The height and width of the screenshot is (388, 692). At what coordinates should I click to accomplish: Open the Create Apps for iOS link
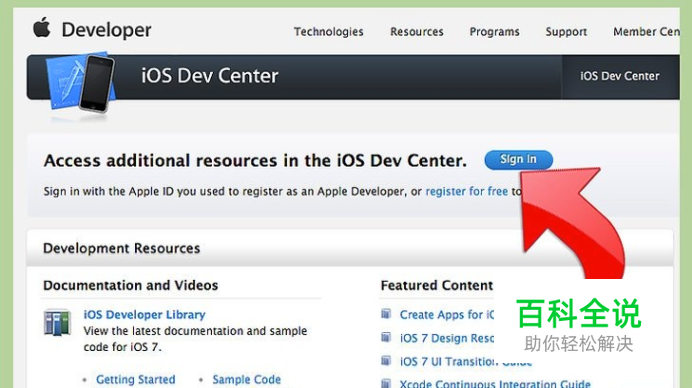click(x=447, y=315)
